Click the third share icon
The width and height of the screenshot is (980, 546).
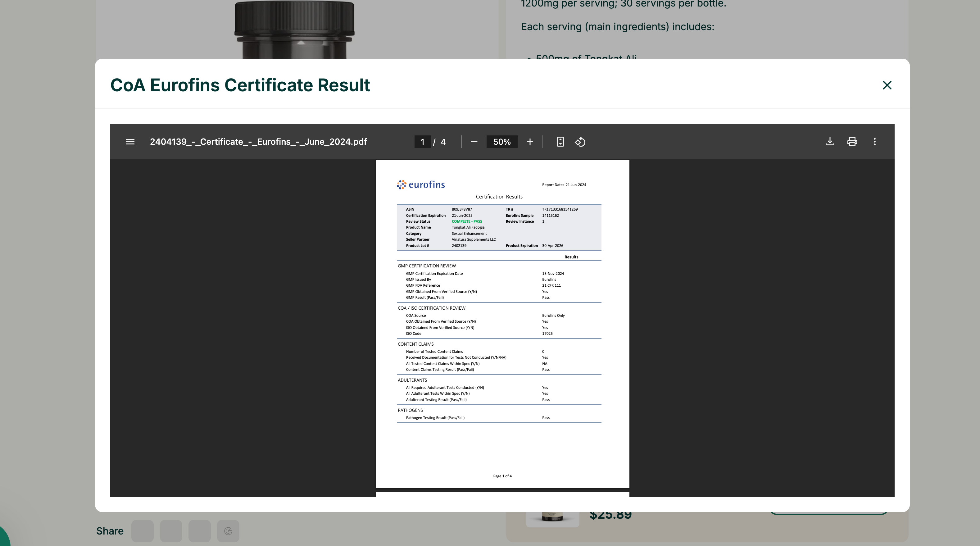[200, 531]
